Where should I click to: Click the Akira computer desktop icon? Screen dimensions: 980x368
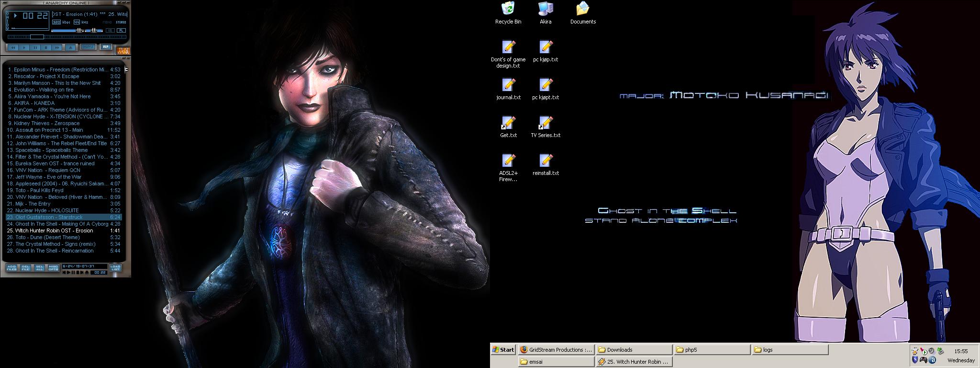tap(546, 13)
